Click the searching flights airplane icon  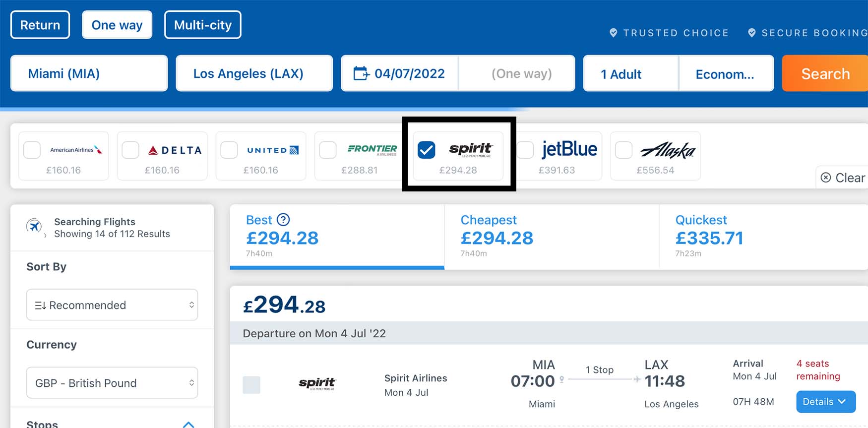(34, 227)
